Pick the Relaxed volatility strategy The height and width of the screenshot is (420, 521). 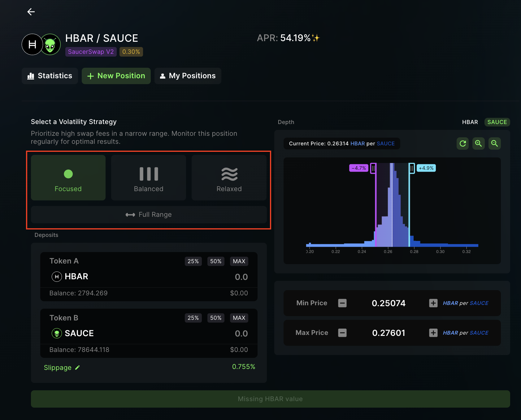[x=229, y=178]
